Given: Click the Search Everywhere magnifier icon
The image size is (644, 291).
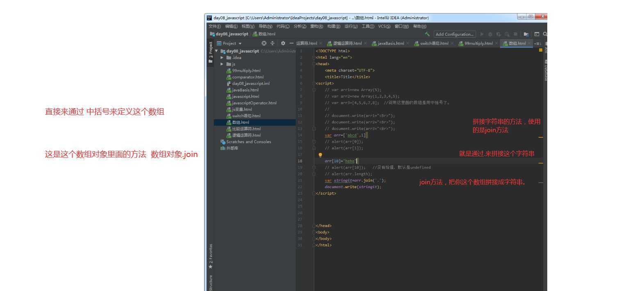Looking at the screenshot, I should [x=545, y=34].
